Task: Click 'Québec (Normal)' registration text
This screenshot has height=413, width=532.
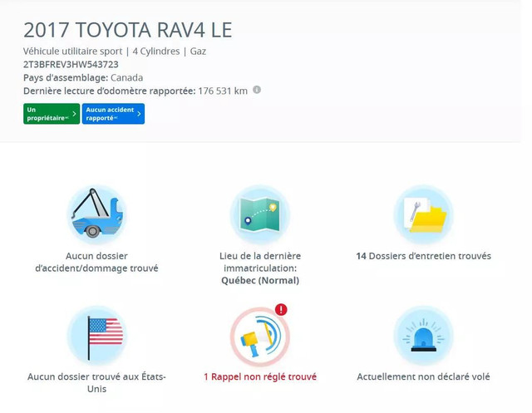Action: (x=260, y=281)
